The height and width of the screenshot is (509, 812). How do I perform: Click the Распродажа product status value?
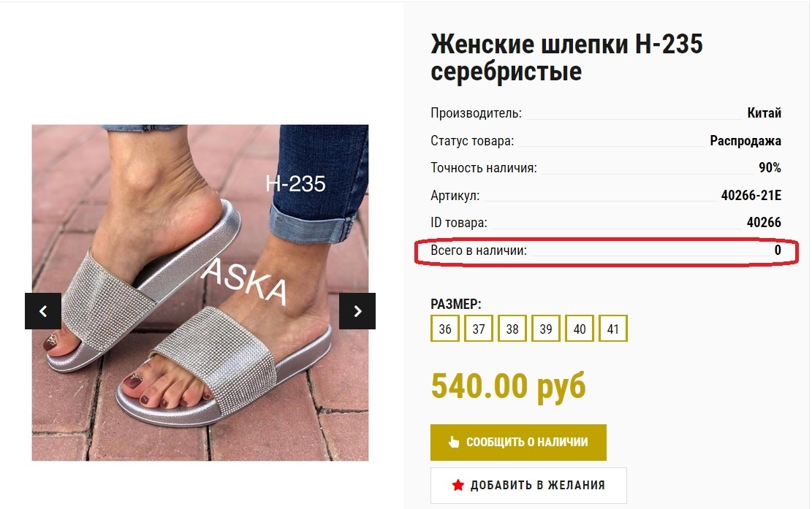(x=745, y=141)
